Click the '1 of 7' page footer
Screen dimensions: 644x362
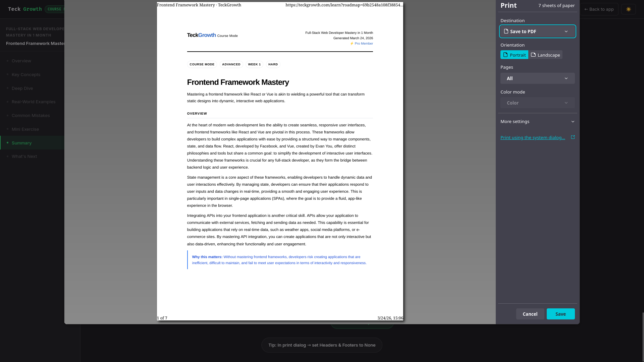click(162, 318)
